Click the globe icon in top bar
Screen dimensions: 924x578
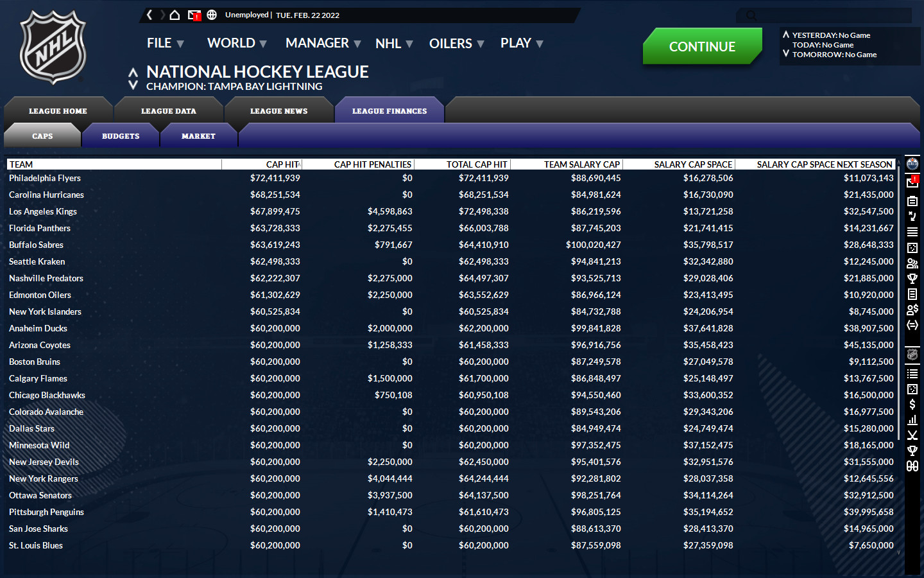[212, 15]
